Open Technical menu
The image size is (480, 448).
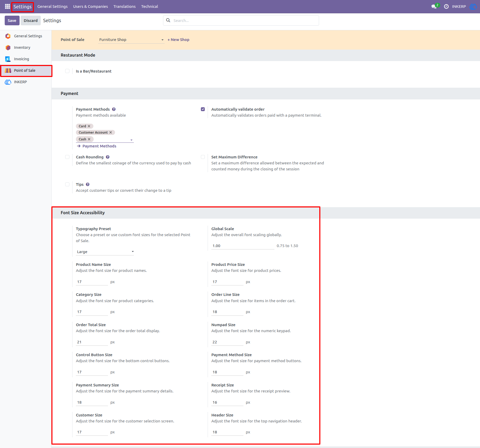click(149, 6)
